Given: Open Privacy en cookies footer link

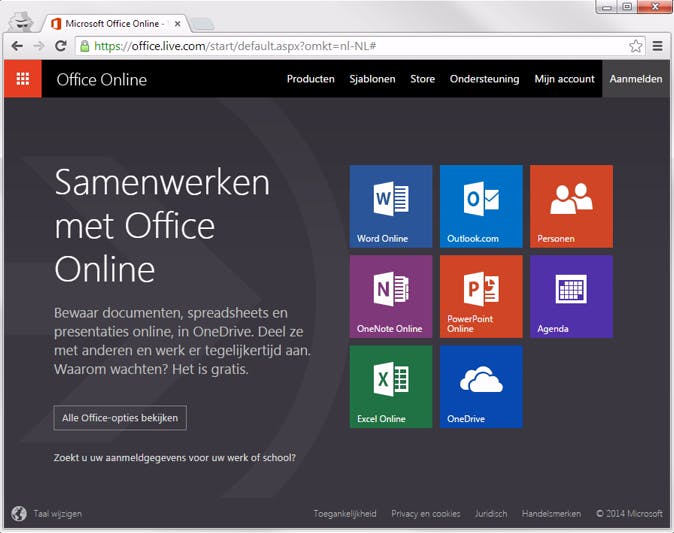Looking at the screenshot, I should click(x=426, y=514).
